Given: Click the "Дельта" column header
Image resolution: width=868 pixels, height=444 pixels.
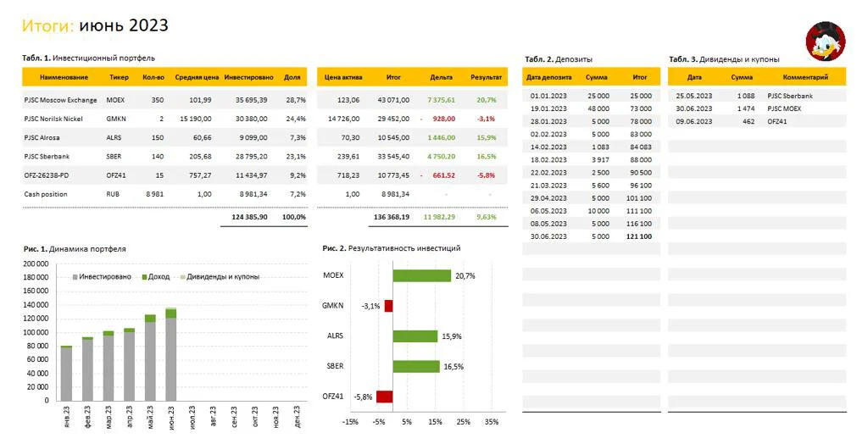Looking at the screenshot, I should click(441, 77).
